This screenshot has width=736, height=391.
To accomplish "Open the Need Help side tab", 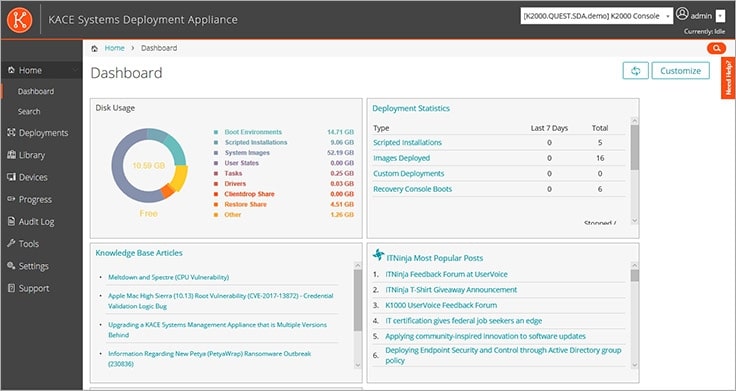I will click(x=728, y=78).
